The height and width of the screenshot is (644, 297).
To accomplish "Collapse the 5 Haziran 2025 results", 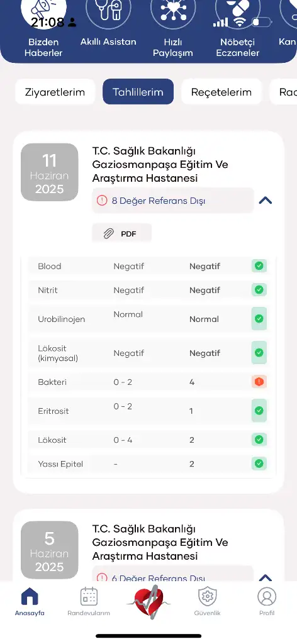I will [x=266, y=578].
